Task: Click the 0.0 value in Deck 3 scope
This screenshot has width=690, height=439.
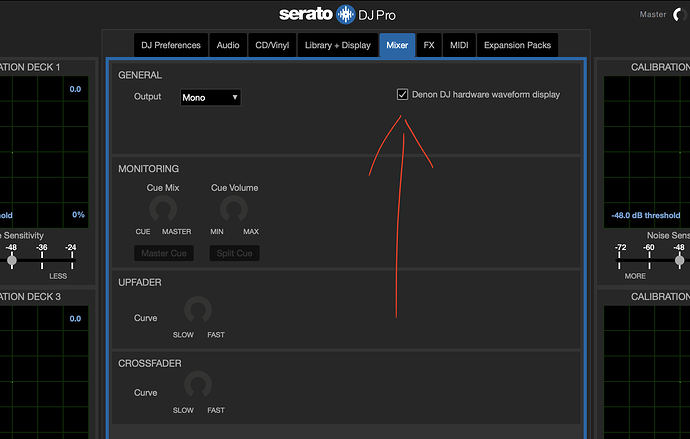Action: pyautogui.click(x=75, y=318)
